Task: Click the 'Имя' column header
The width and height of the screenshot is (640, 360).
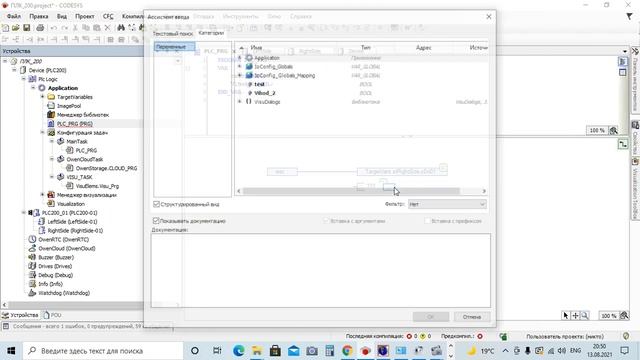Action: click(x=256, y=48)
